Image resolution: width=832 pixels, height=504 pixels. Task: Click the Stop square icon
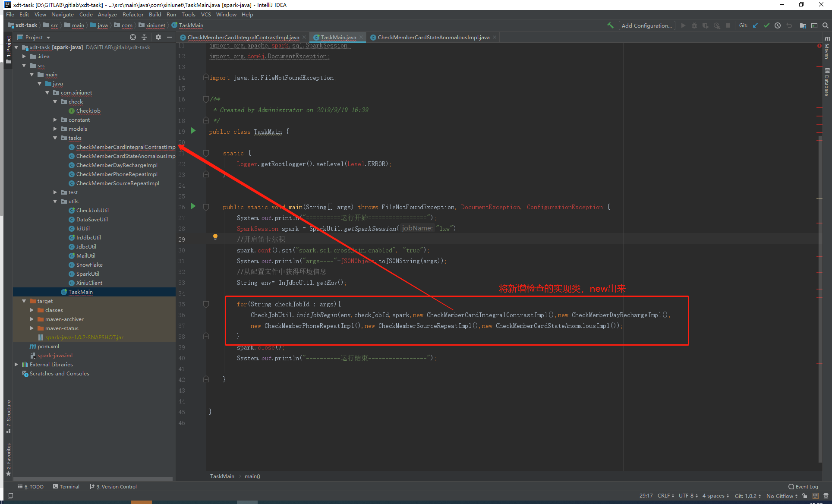pyautogui.click(x=728, y=25)
